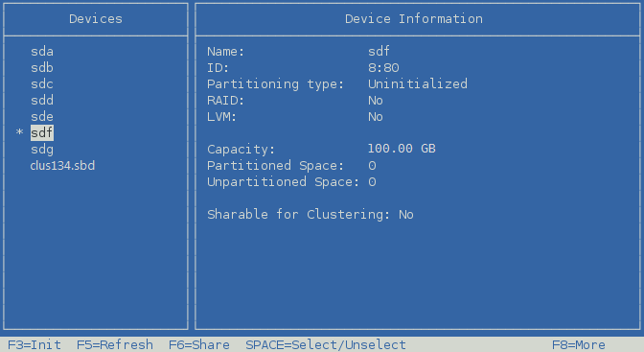
Task: Click the Devices panel header
Action: pyautogui.click(x=96, y=19)
